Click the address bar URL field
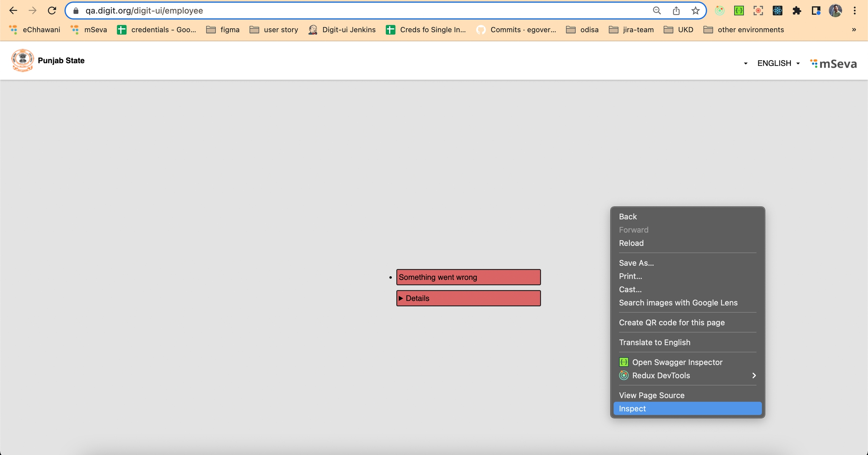This screenshot has height=455, width=868. [x=339, y=11]
